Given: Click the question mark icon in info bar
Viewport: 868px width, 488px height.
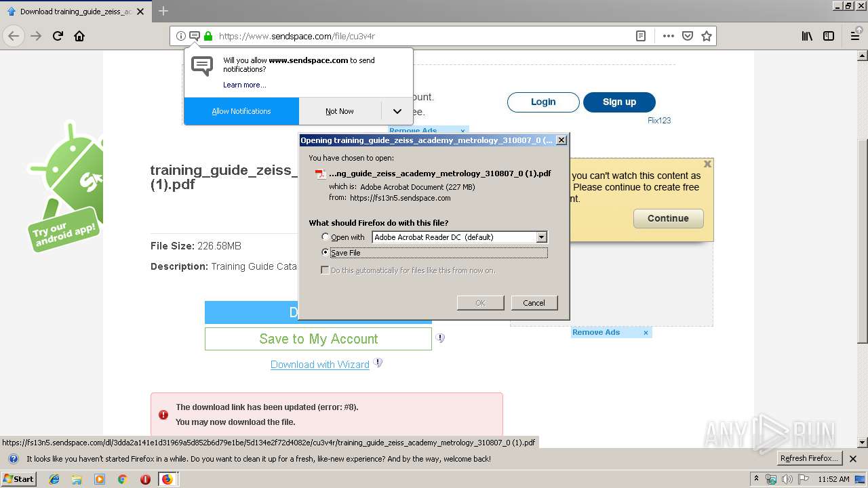Looking at the screenshot, I should [x=13, y=459].
